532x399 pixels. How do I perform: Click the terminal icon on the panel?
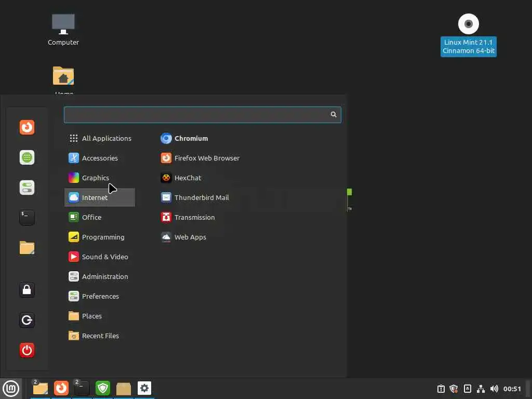82,389
